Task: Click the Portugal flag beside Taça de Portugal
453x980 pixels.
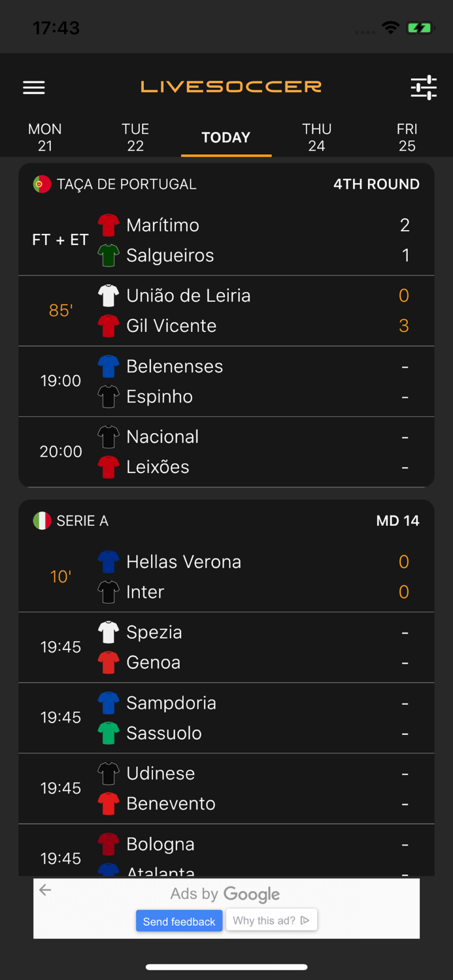Action: click(x=41, y=184)
